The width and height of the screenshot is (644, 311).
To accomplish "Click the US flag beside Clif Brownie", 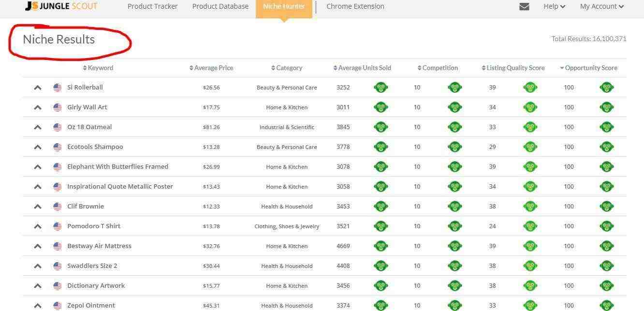I will (x=58, y=207).
